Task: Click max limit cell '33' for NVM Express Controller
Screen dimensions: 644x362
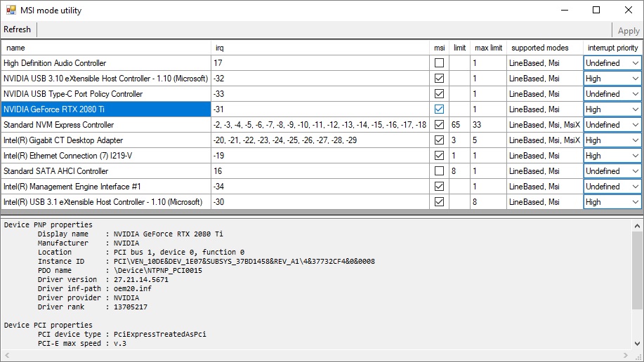Action: pyautogui.click(x=488, y=125)
